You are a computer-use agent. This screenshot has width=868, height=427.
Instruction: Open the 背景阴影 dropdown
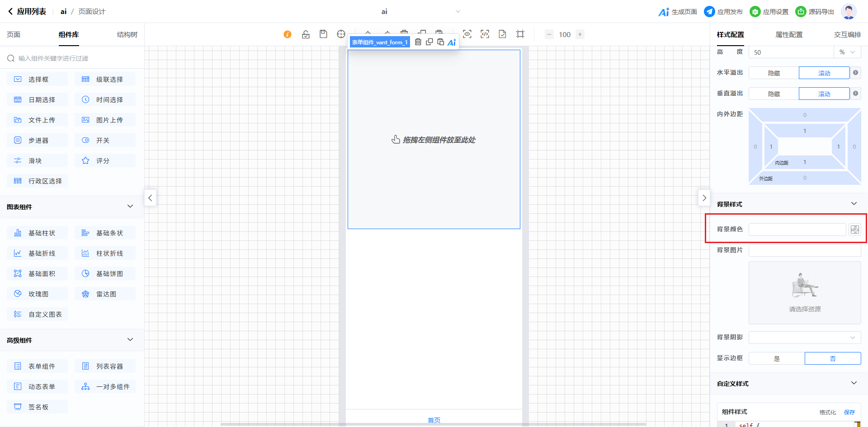pyautogui.click(x=804, y=338)
